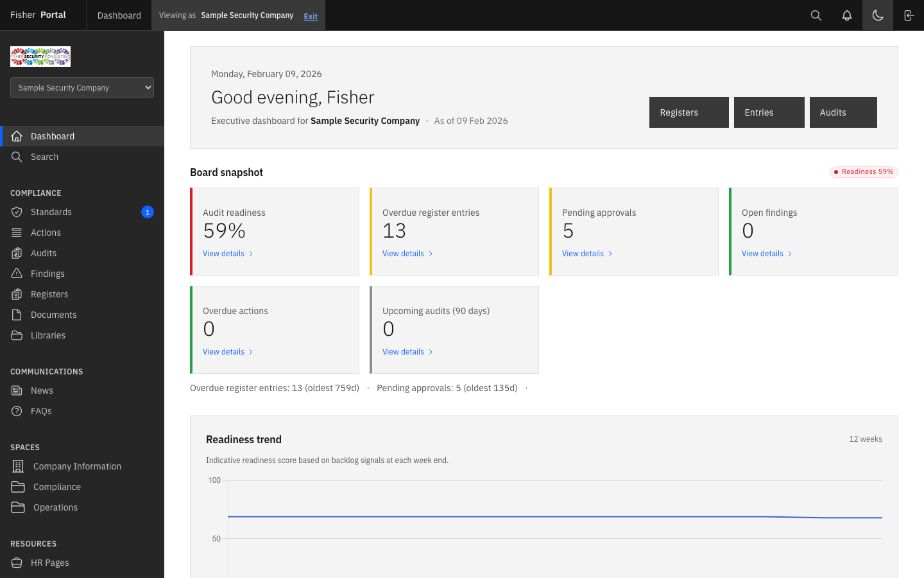The image size is (924, 578).
Task: Open the Standards section with notification badge
Action: click(x=51, y=212)
